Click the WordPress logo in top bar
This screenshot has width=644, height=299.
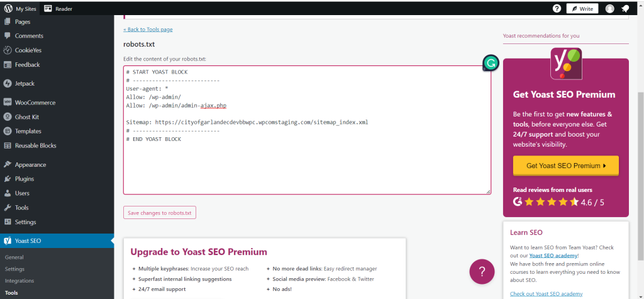pos(8,9)
